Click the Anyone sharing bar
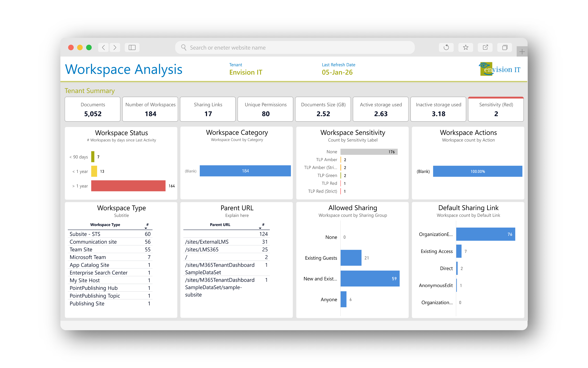 pos(343,299)
